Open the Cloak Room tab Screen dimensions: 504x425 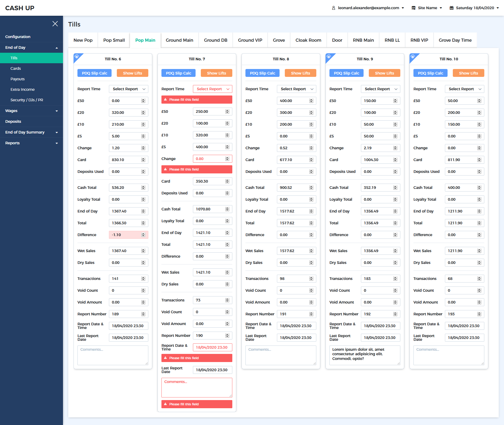click(308, 40)
